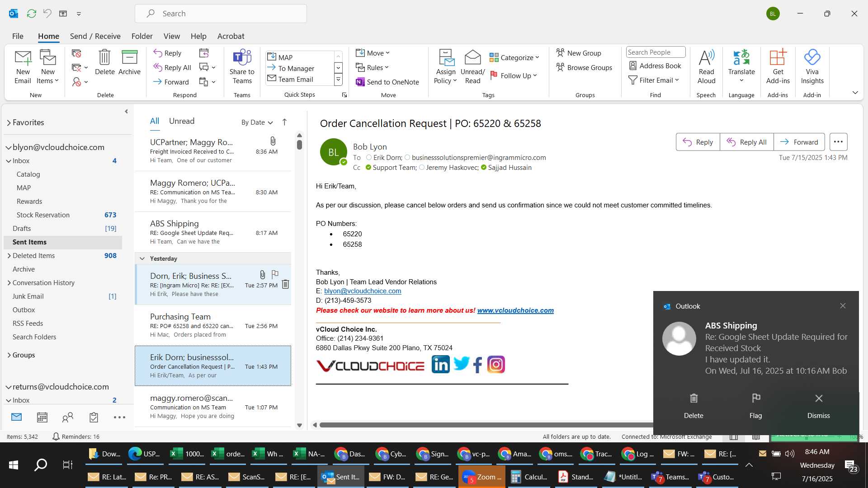The width and height of the screenshot is (868, 488).
Task: Archive the selected message
Action: (x=129, y=62)
